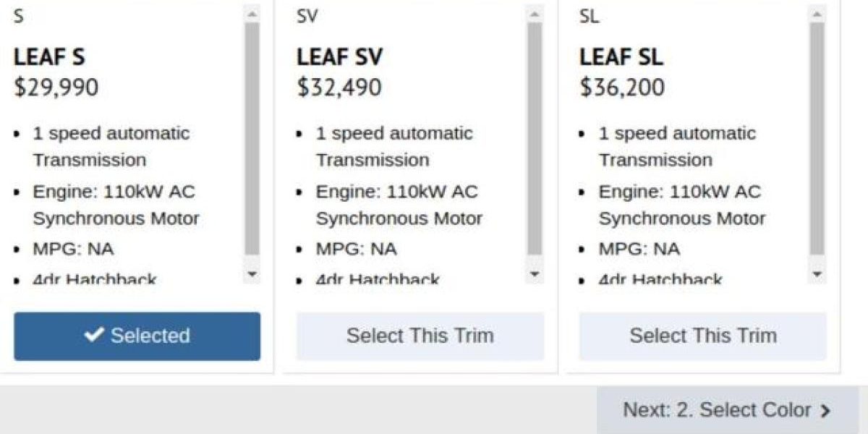The width and height of the screenshot is (868, 434).
Task: Click the LEAF S trim heading
Action: point(49,57)
